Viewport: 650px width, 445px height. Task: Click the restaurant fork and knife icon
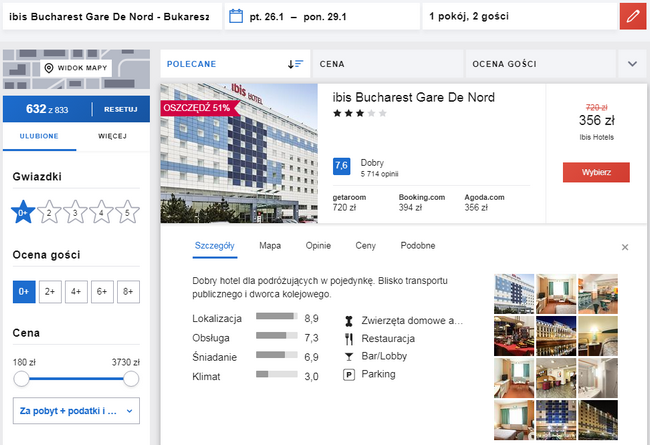point(349,339)
